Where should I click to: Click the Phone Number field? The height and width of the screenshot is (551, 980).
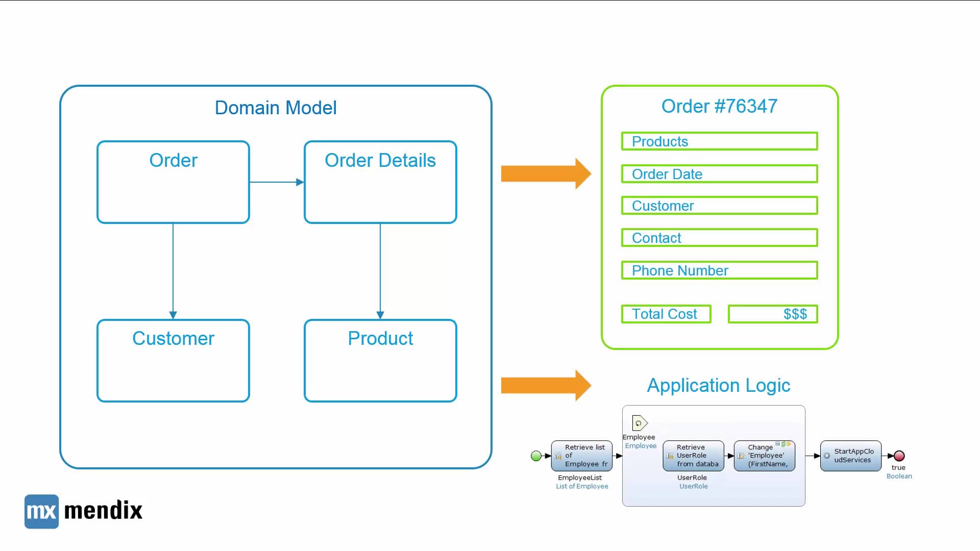719,270
